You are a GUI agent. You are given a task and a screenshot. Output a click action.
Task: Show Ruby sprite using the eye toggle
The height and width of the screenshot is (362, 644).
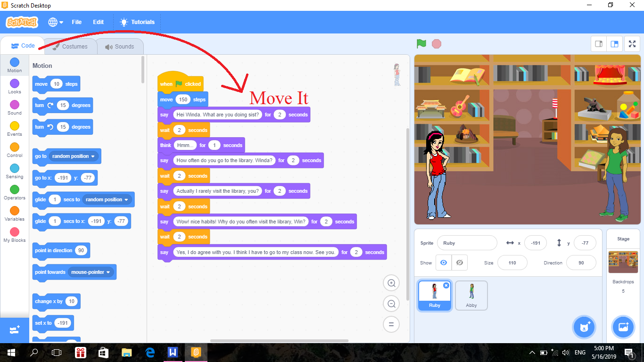443,263
